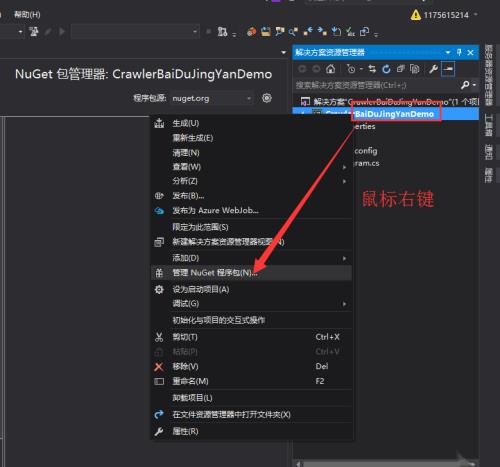
Task: Choose 初始化与项目的交互式操作 menu entry
Action: pyautogui.click(x=252, y=320)
